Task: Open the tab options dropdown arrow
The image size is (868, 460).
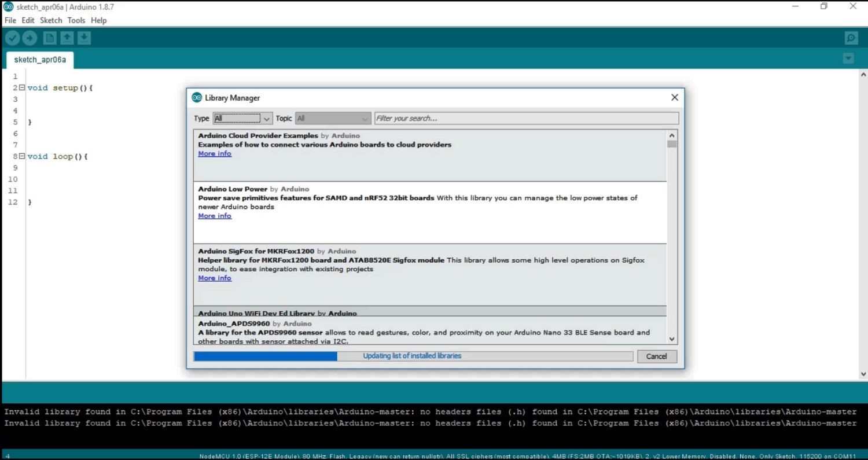Action: coord(848,58)
